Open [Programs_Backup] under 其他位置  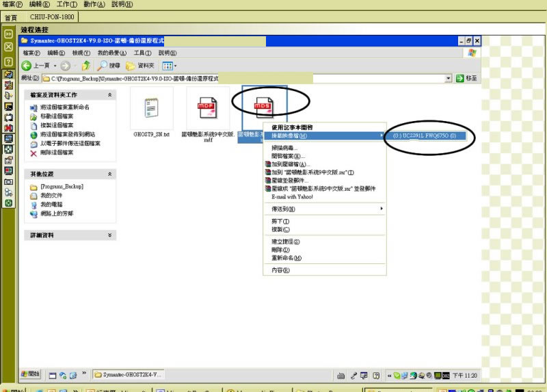pyautogui.click(x=62, y=187)
